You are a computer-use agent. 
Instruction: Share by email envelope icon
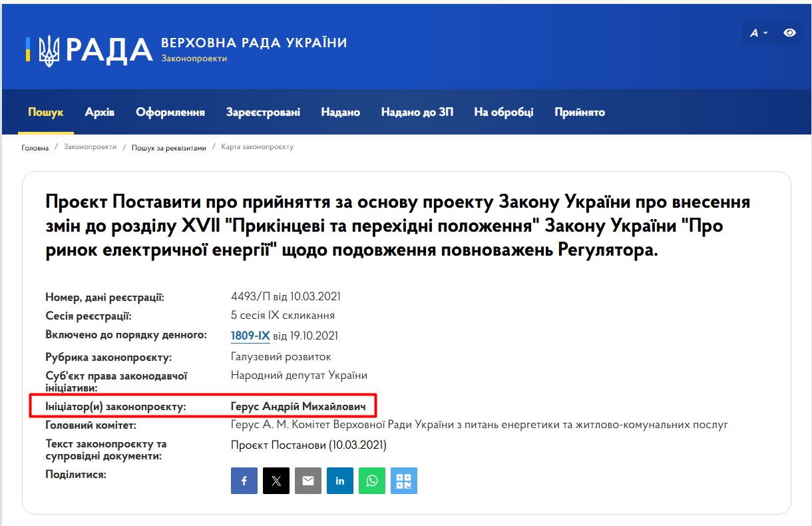click(x=308, y=481)
